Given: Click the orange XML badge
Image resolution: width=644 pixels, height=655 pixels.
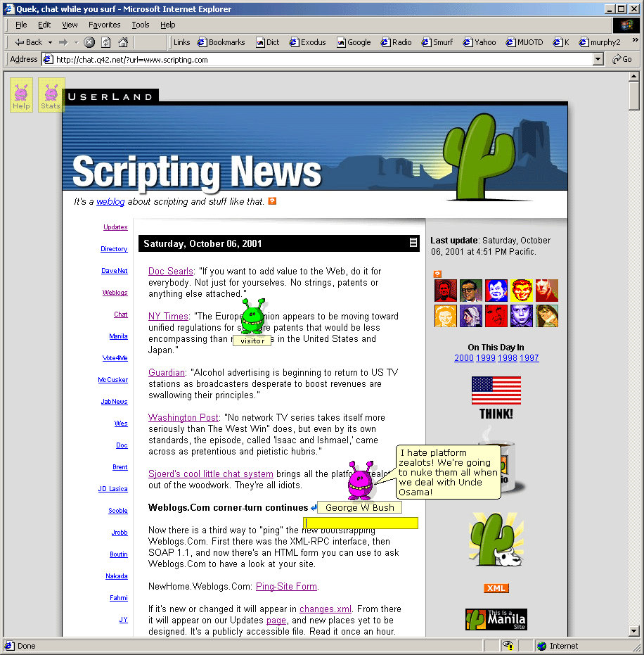Looking at the screenshot, I should pos(496,588).
